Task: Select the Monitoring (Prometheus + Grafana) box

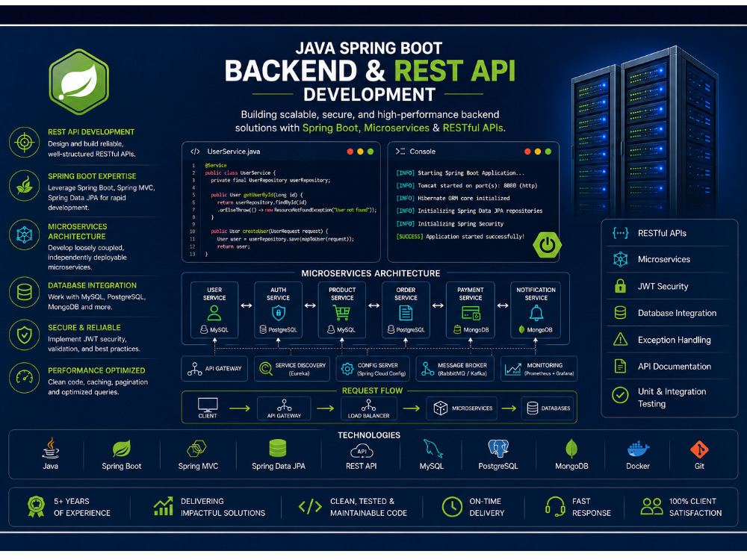Action: coord(539,369)
